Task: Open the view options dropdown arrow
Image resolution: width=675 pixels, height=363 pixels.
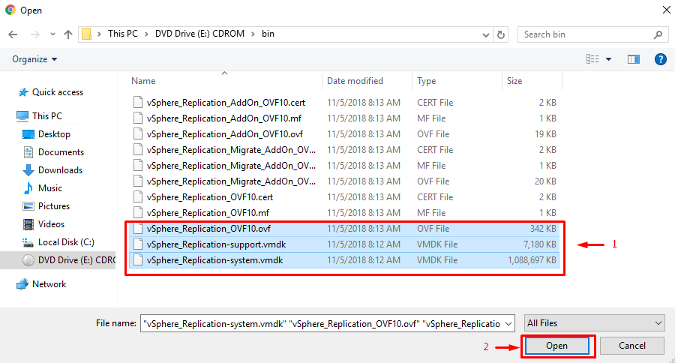Action: pyautogui.click(x=608, y=59)
